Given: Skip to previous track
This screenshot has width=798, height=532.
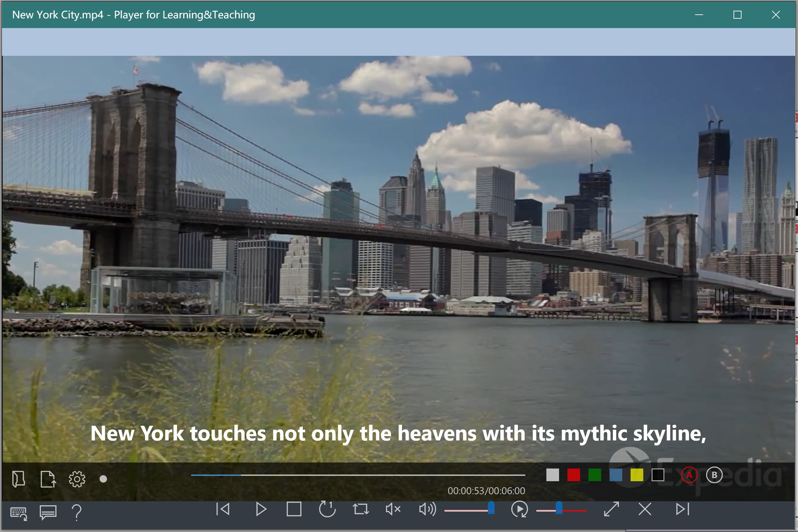Looking at the screenshot, I should (x=223, y=509).
